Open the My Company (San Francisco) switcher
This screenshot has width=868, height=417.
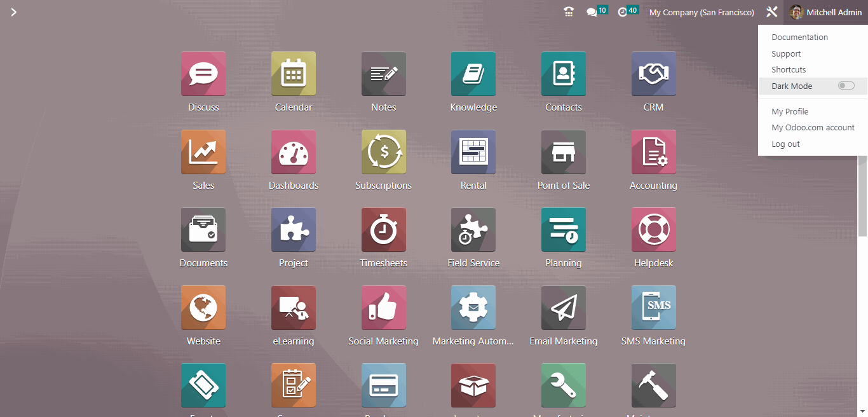(x=702, y=12)
